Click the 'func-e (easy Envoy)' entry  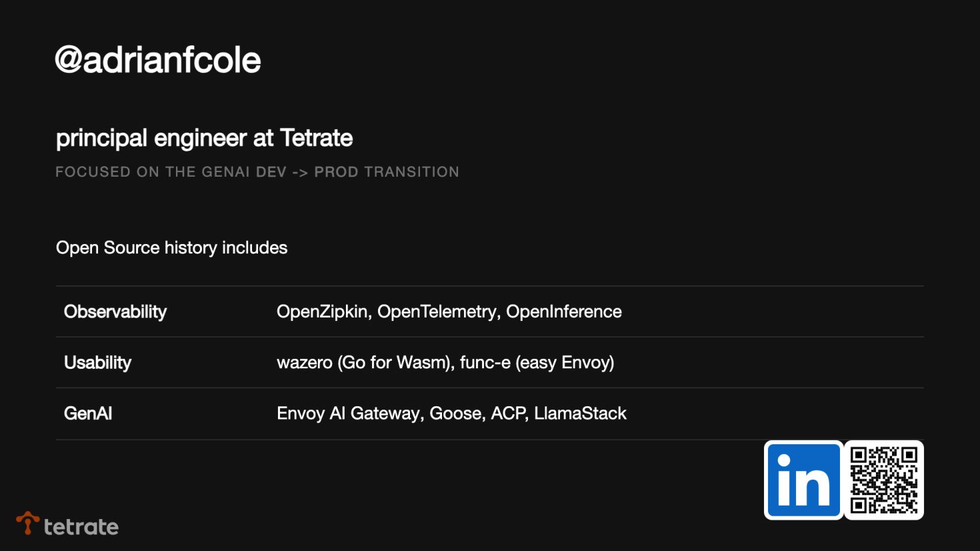pos(537,362)
